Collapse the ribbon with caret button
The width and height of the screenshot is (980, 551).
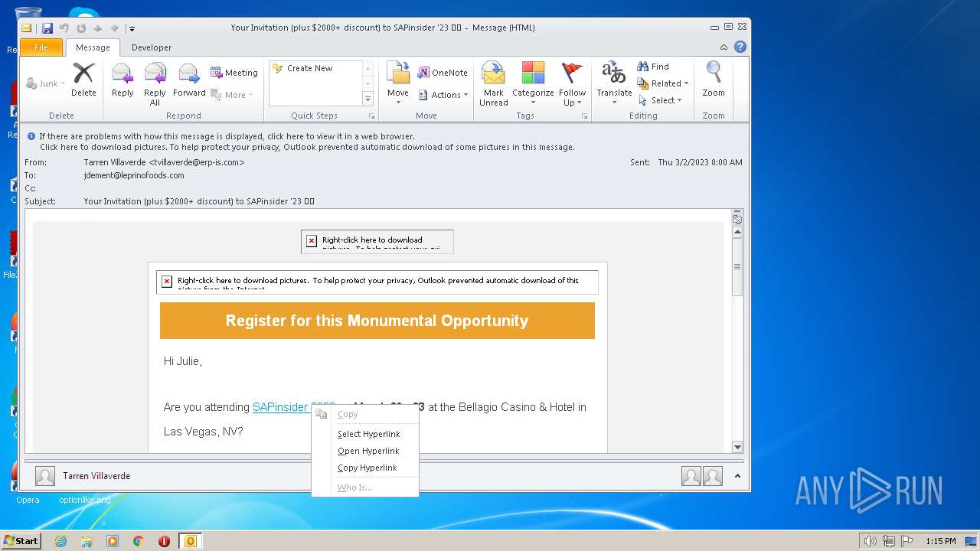point(724,47)
